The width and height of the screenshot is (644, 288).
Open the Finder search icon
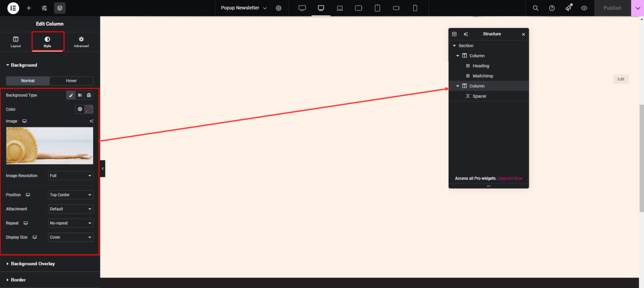pos(536,8)
